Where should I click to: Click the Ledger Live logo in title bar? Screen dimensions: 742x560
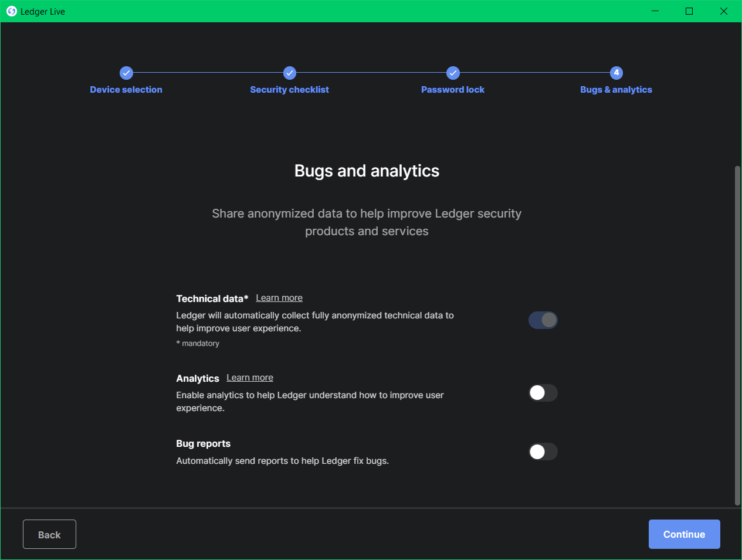pyautogui.click(x=12, y=11)
